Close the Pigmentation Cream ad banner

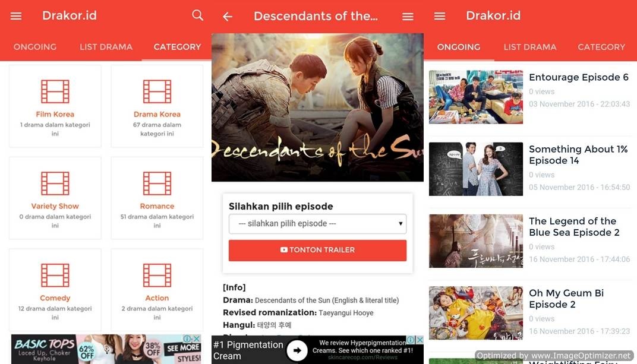420,339
